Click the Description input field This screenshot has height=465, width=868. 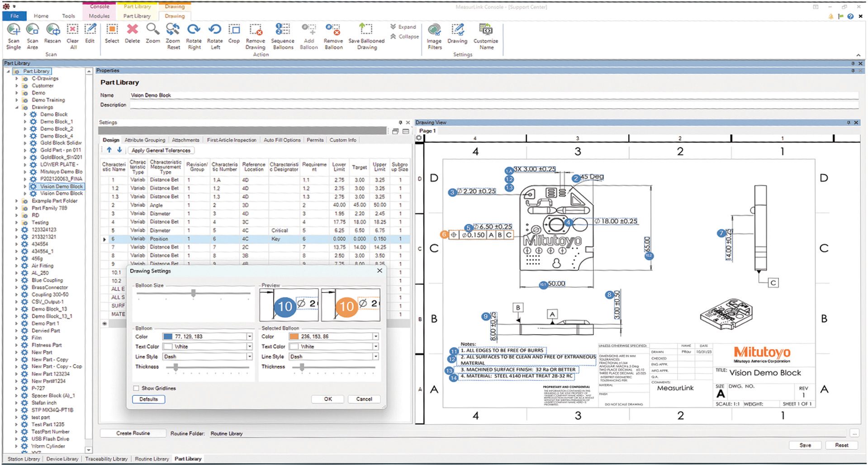point(494,104)
